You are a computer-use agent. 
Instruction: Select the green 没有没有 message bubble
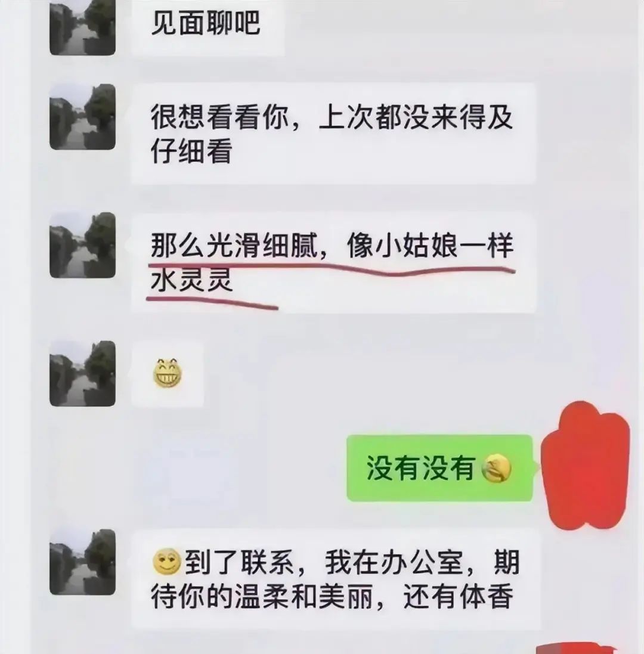[439, 468]
